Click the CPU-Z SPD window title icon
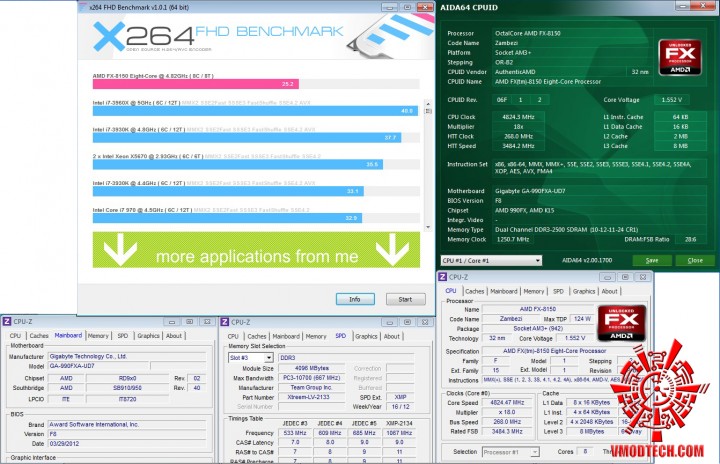This screenshot has height=464, width=720. coord(225,322)
